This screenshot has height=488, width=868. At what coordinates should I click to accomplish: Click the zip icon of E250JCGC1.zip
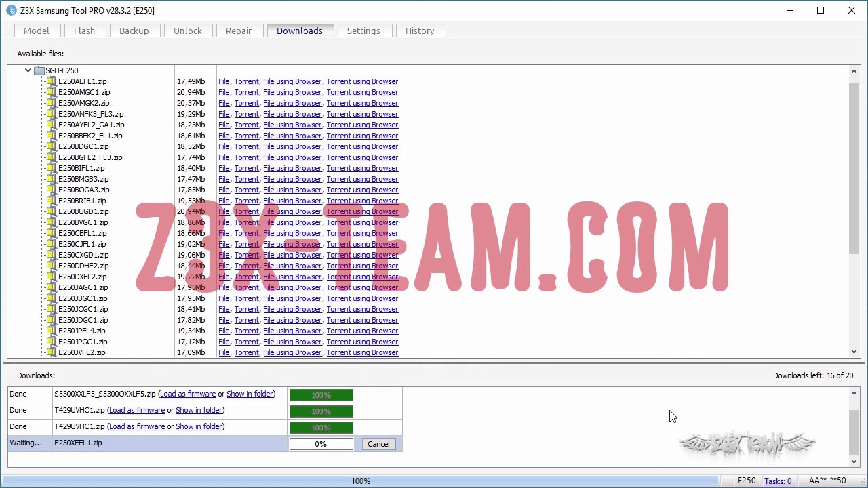pyautogui.click(x=51, y=309)
